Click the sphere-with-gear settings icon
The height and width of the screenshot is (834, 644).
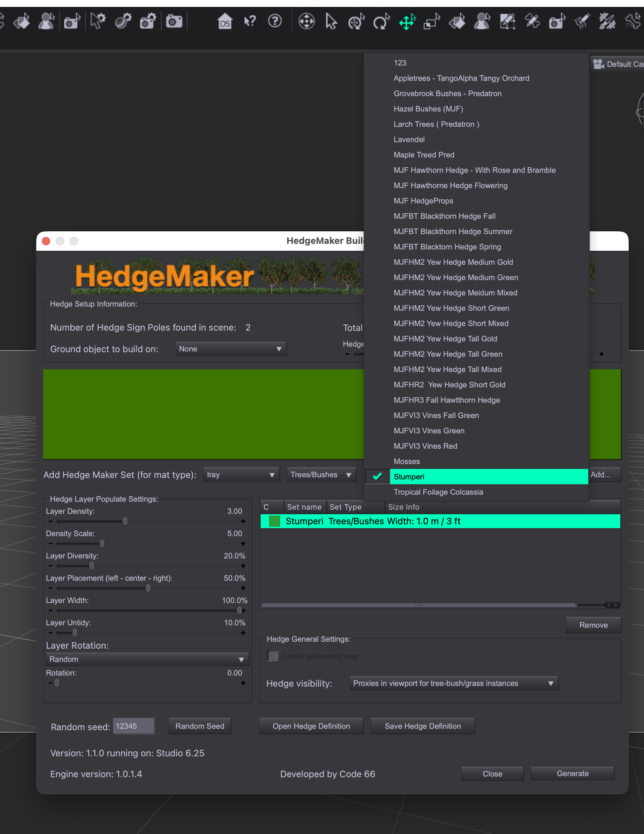[x=123, y=21]
